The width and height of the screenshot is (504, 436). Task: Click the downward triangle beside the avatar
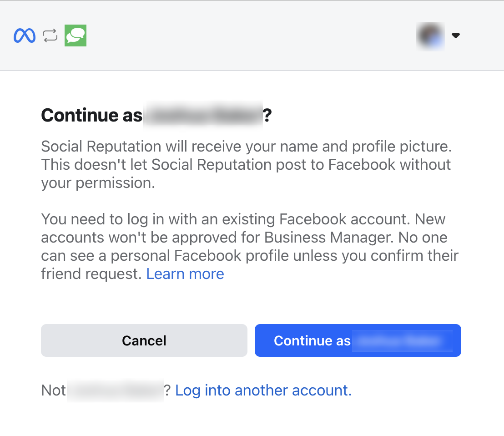[x=456, y=35]
